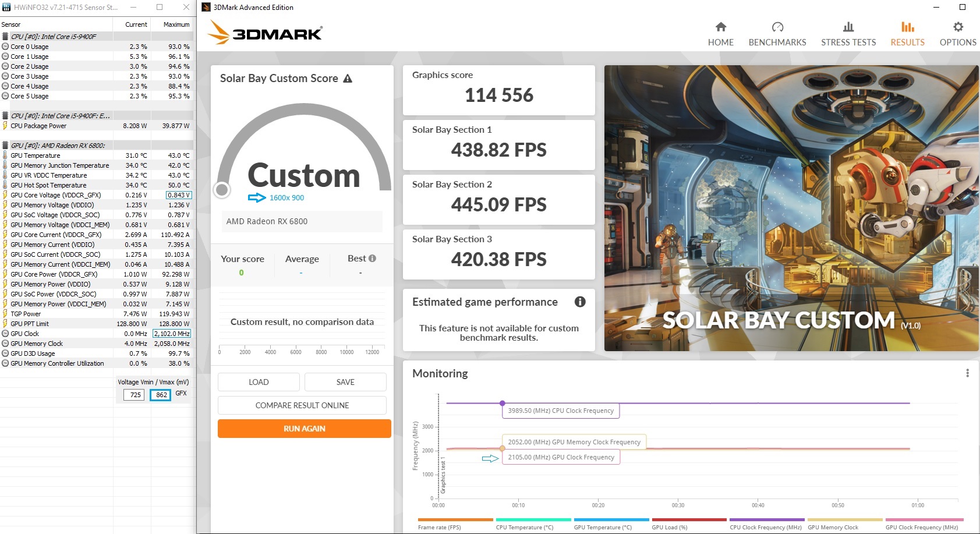Click the Core 0 Usage sensor icon
This screenshot has height=534, width=980.
pos(5,47)
